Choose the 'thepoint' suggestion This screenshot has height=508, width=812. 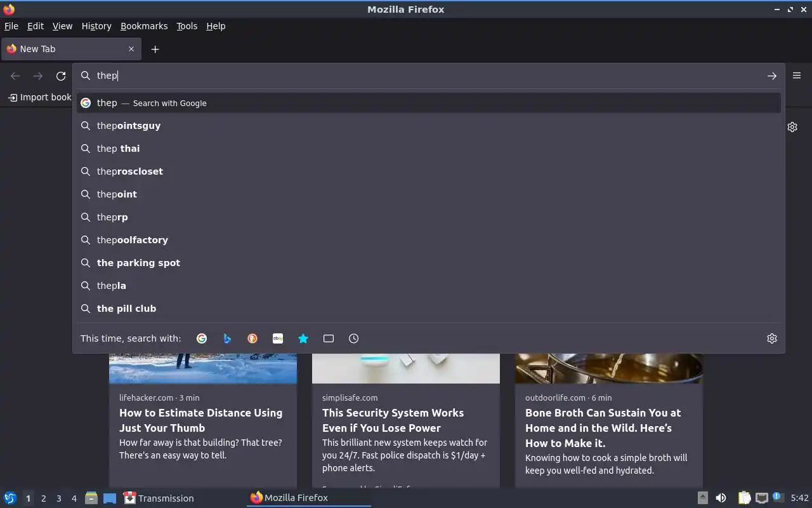click(429, 194)
